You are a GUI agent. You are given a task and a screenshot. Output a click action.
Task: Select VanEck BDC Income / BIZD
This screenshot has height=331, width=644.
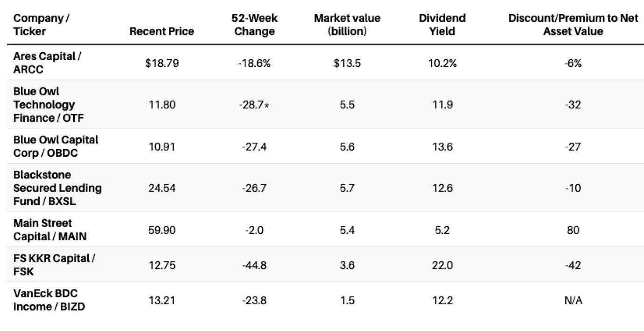[x=49, y=300]
